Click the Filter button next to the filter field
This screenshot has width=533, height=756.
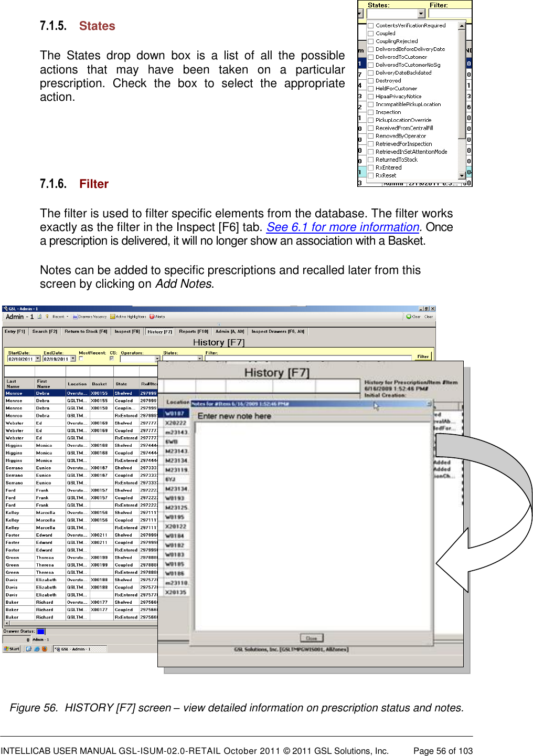coord(423,356)
